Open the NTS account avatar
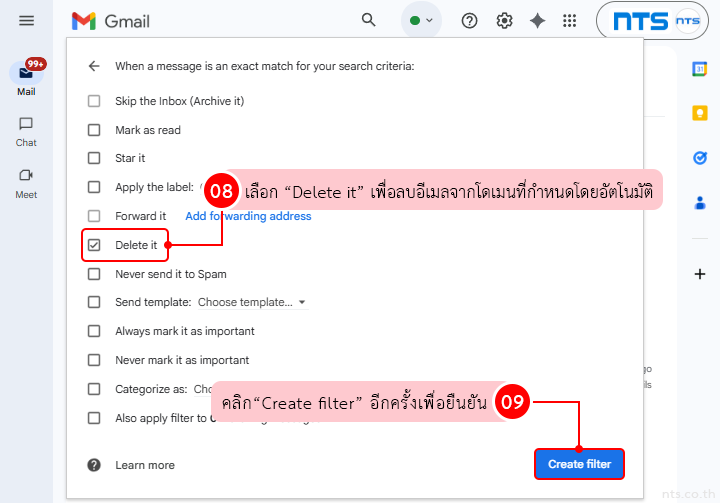Viewport: 720px width, 503px height. coord(687,21)
